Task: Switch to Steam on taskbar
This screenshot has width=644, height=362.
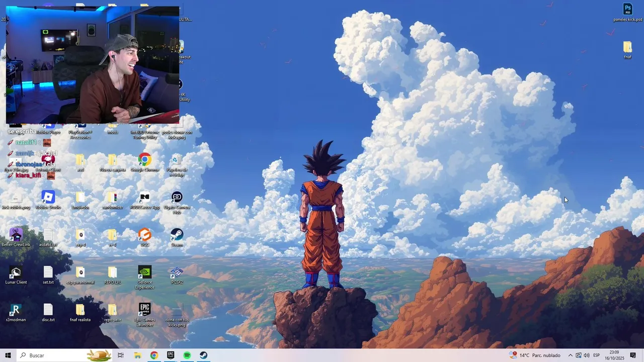Action: (x=204, y=355)
